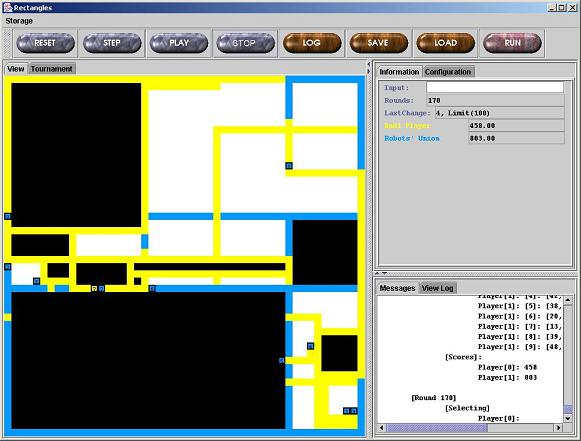Click the messages scrollbar down arrow

(x=568, y=418)
